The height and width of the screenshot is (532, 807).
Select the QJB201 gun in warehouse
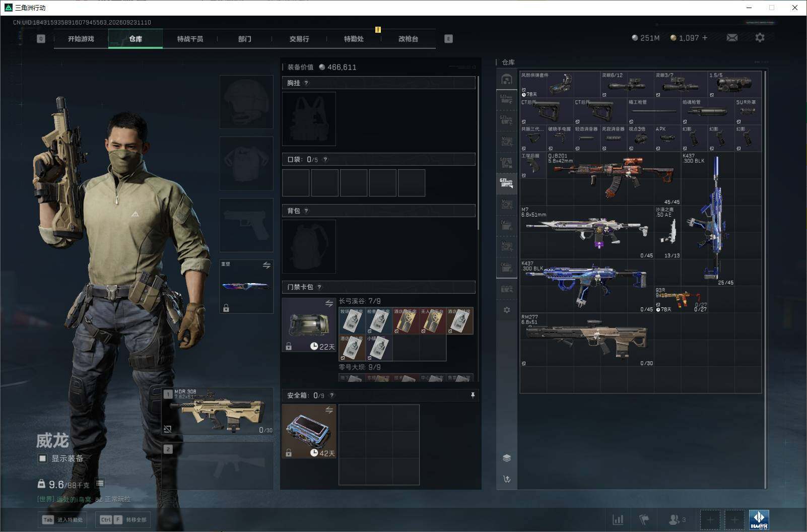(x=614, y=179)
